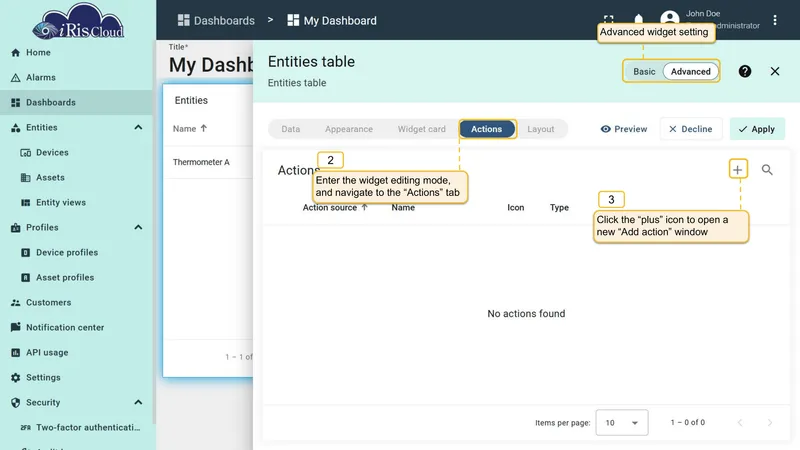
Task: Switch to the Data tab
Action: [x=290, y=129]
